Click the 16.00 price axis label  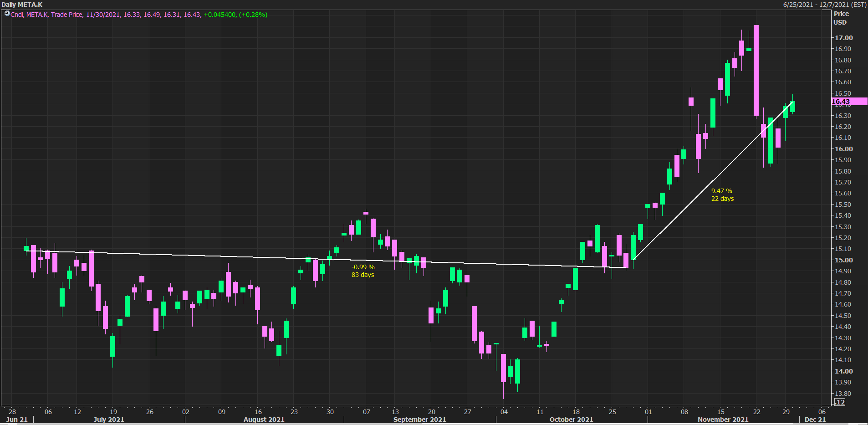pos(843,149)
